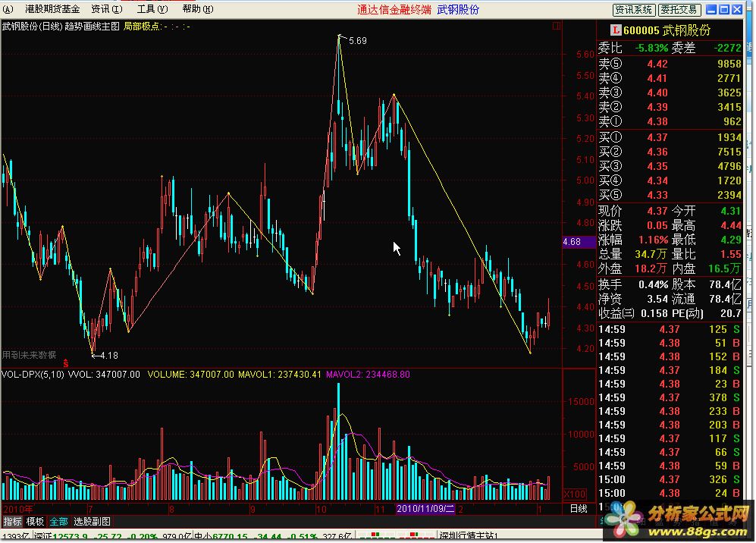Screen dimensions: 756x543
Task: Click the 卖④ 4.41 order row
Action: point(670,78)
